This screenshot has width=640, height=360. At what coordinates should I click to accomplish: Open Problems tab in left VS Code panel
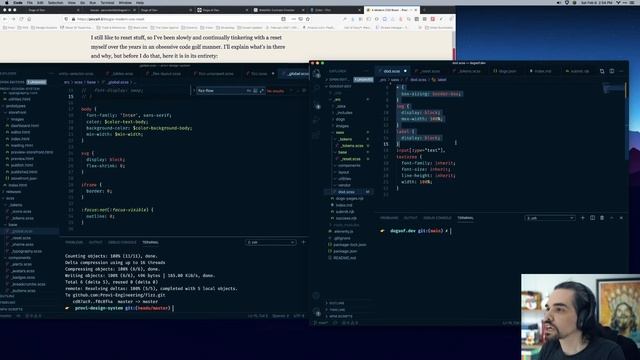[74, 242]
